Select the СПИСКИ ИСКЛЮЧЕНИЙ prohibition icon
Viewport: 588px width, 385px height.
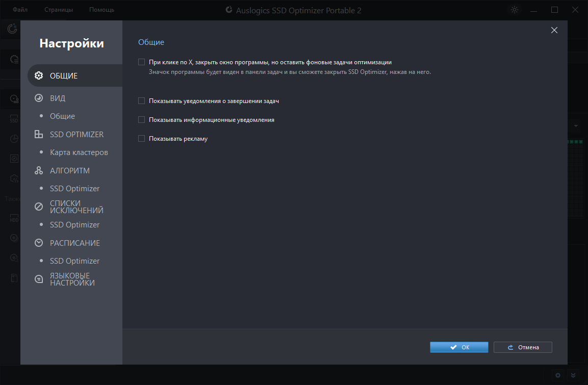[x=39, y=207]
